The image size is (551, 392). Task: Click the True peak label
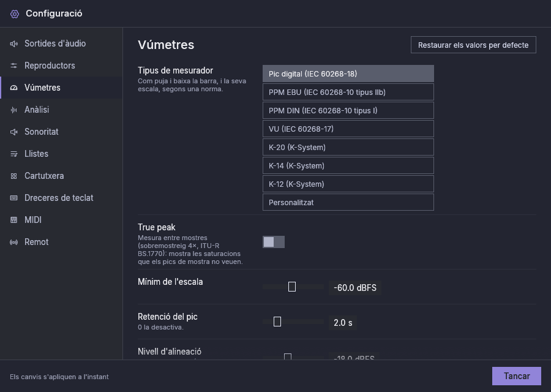156,227
